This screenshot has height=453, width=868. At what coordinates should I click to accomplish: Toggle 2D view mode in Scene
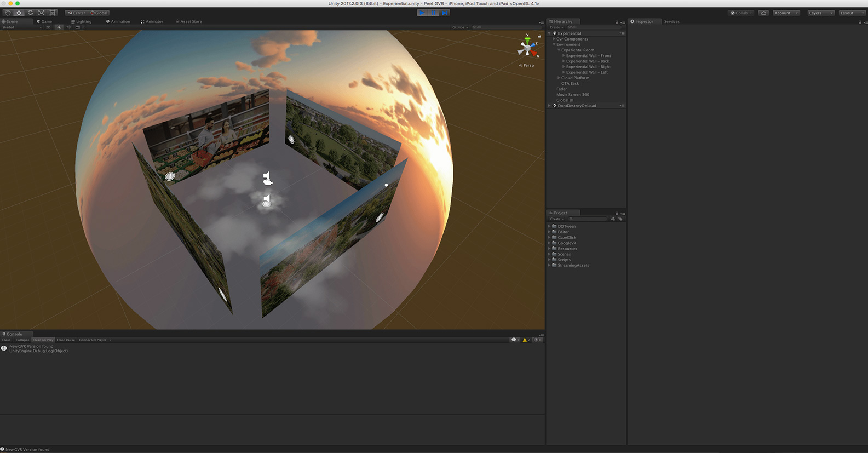pos(48,27)
